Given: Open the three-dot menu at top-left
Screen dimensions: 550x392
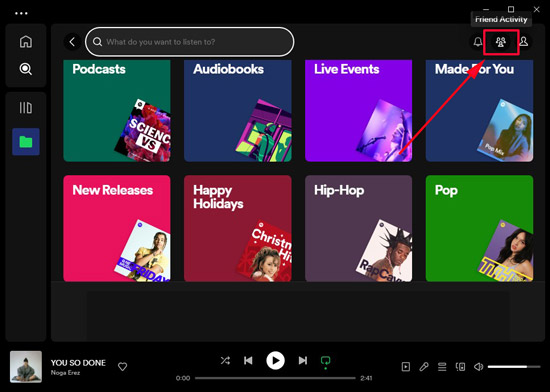Looking at the screenshot, I should tap(21, 13).
